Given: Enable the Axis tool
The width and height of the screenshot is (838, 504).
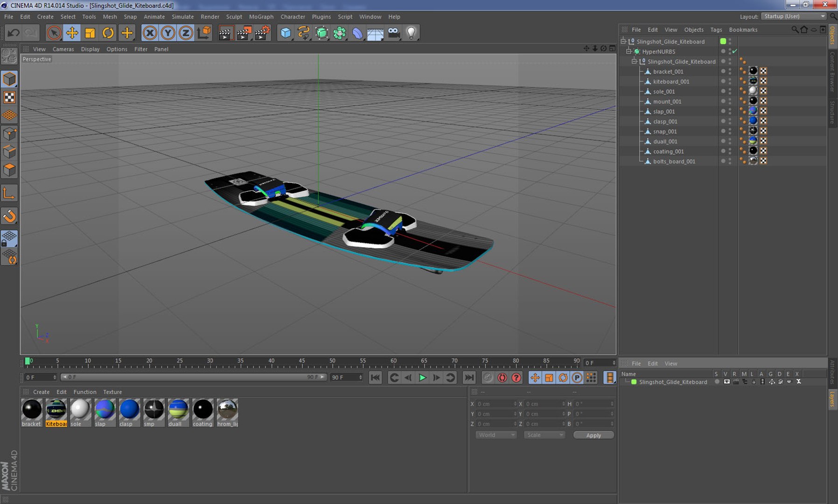Looking at the screenshot, I should [9, 193].
